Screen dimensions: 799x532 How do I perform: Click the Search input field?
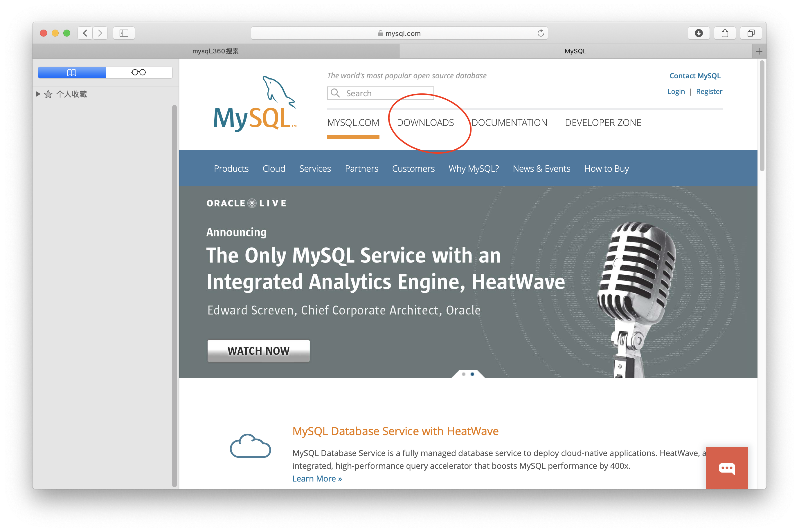pos(380,93)
